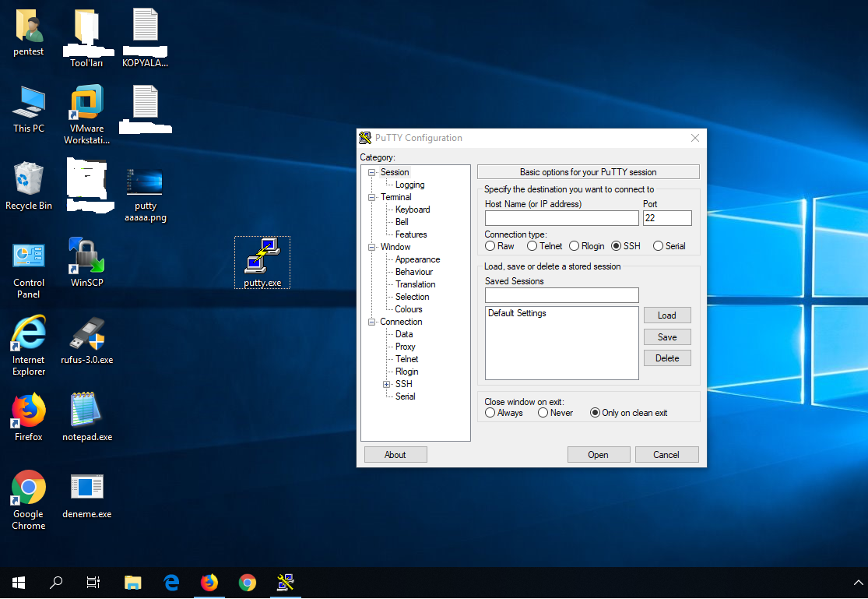This screenshot has width=868, height=599.
Task: Open the Colours category
Action: (409, 309)
